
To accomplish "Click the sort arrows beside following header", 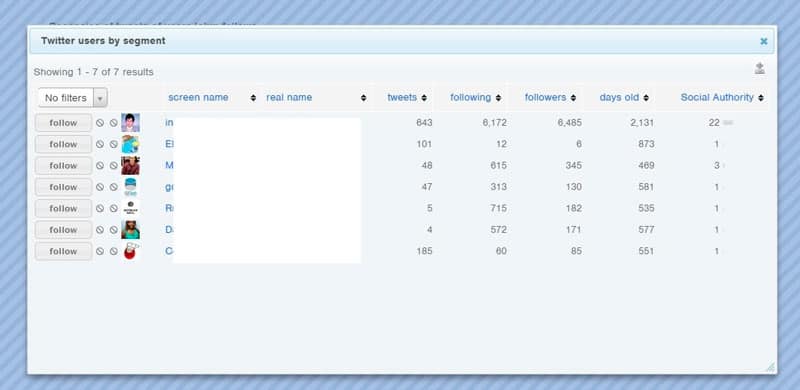I will coord(498,98).
